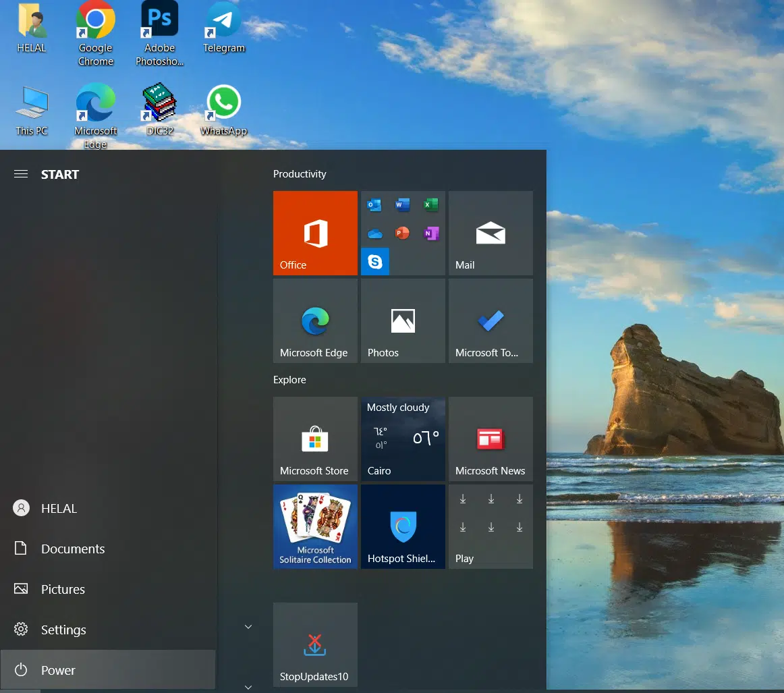Viewport: 784px width, 693px height.
Task: Click the chevron below the Power row
Action: [x=248, y=688]
